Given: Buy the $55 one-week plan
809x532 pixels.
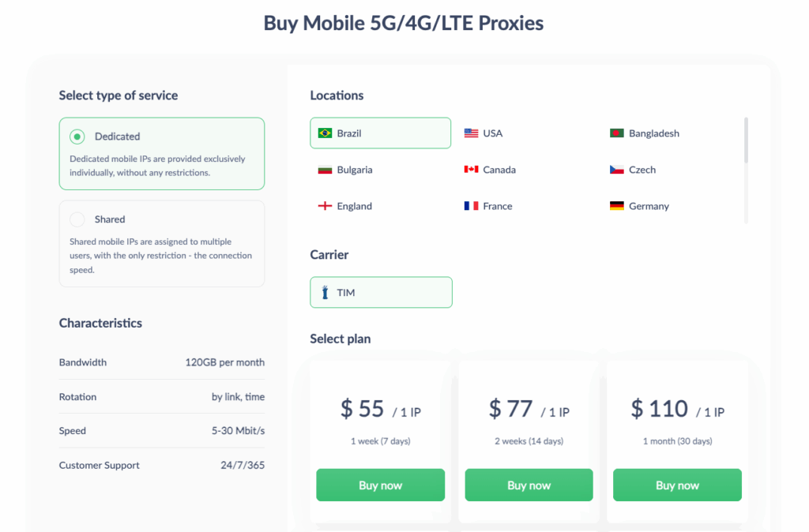Looking at the screenshot, I should tap(380, 485).
